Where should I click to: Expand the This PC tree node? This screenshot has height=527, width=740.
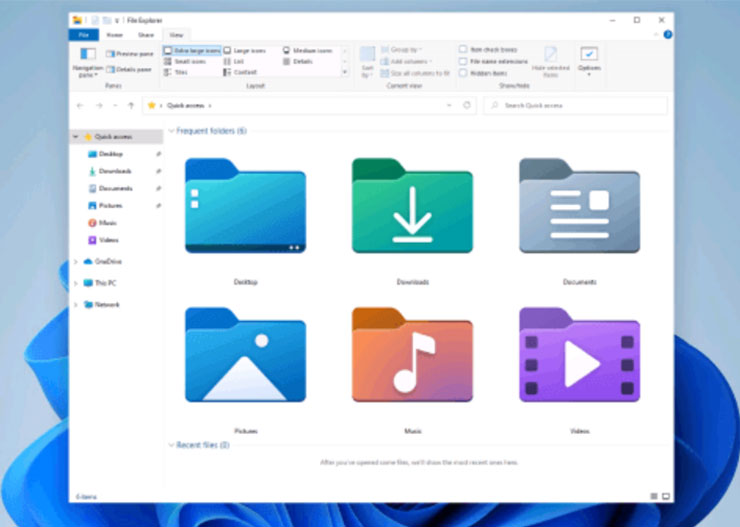click(x=76, y=283)
